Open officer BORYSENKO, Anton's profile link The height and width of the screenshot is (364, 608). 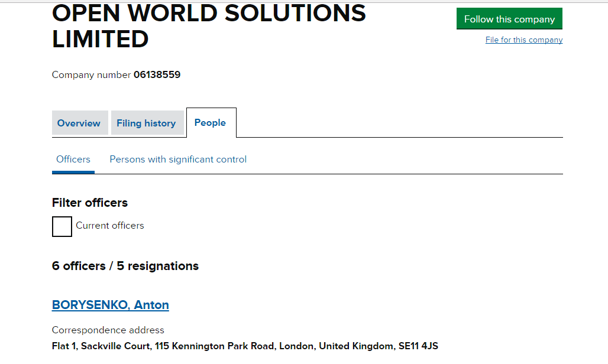[111, 305]
